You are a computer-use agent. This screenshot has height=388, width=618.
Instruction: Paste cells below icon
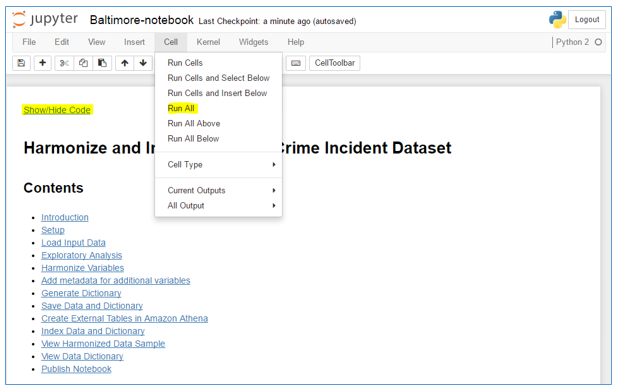tap(102, 63)
